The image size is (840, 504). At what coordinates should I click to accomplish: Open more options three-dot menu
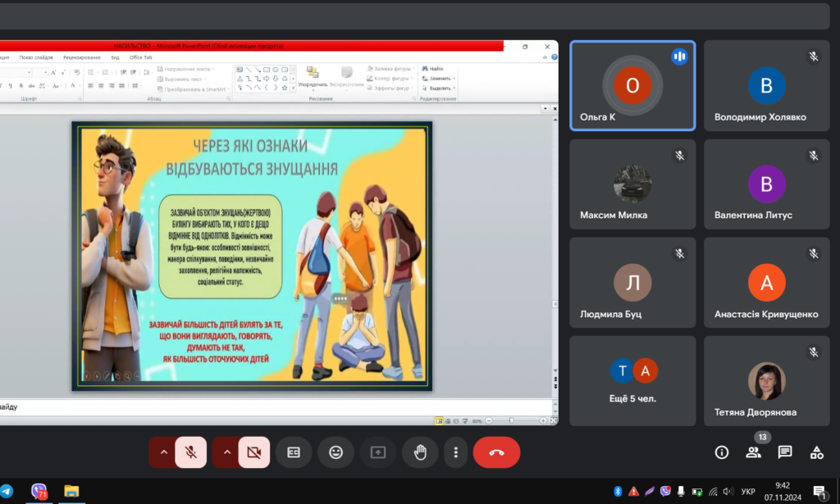click(455, 452)
